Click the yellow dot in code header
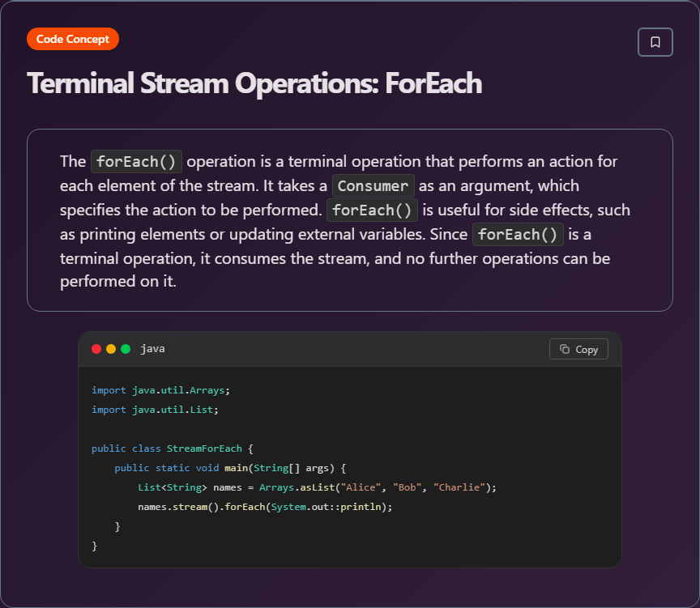Image resolution: width=700 pixels, height=608 pixels. [x=111, y=349]
